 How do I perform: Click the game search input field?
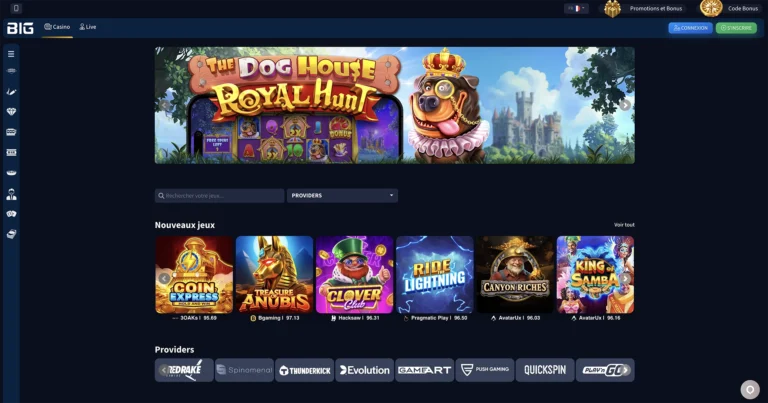tap(219, 195)
